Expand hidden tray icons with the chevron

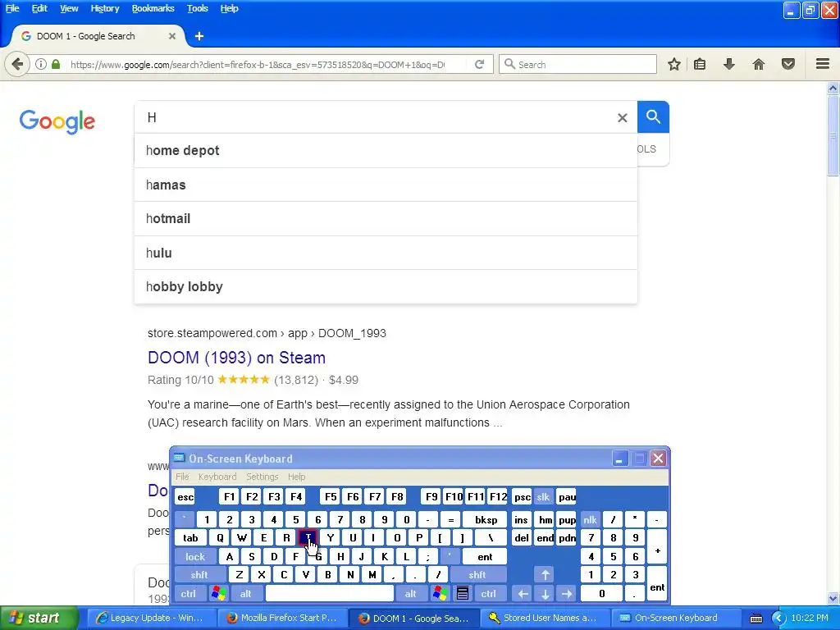778,619
